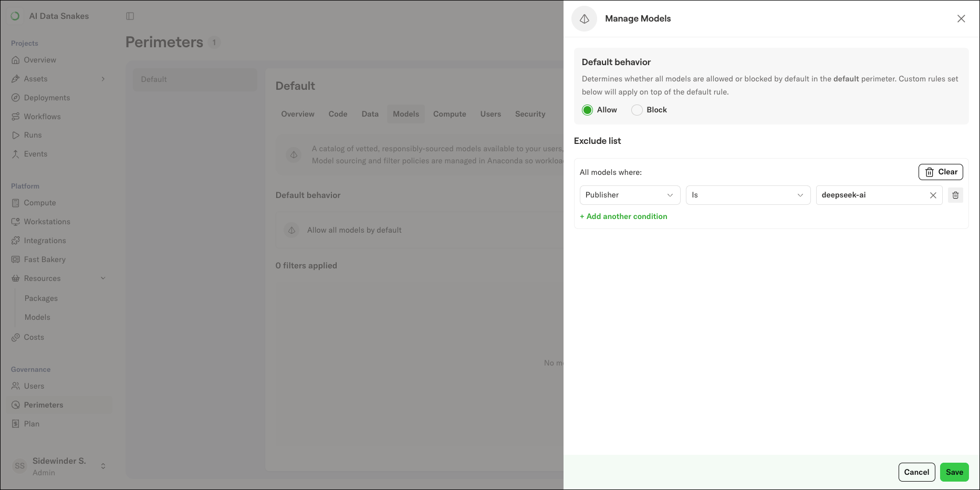This screenshot has height=490, width=980.
Task: Click the Costs coins icon
Action: (16, 337)
